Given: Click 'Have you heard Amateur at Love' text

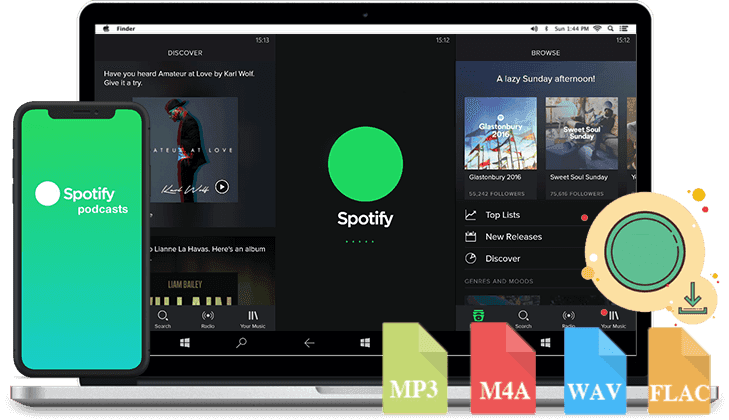Looking at the screenshot, I should click(x=179, y=78).
